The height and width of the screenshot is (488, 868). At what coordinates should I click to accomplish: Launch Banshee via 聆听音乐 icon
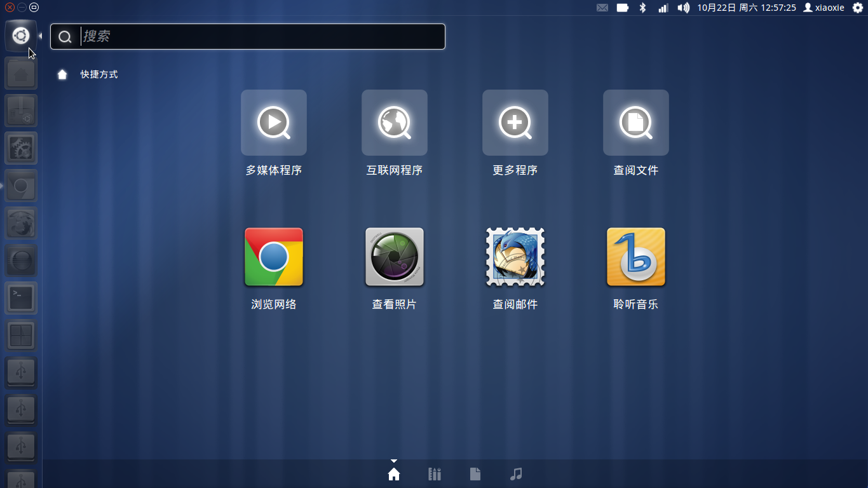coord(636,257)
